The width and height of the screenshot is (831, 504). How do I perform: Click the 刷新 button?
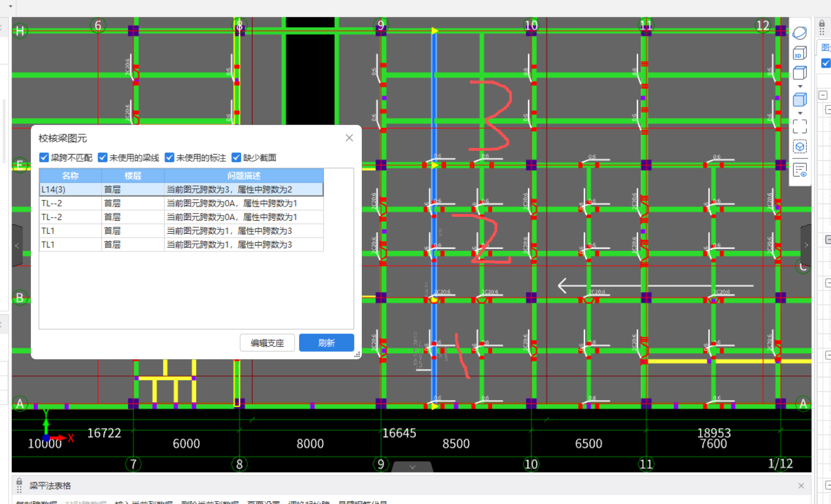pos(326,343)
